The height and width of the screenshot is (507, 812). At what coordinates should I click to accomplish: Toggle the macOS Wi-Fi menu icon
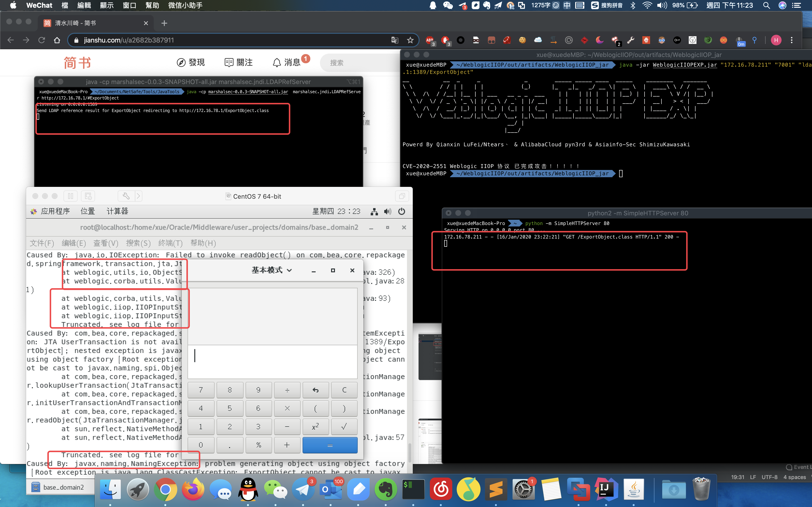click(x=647, y=5)
